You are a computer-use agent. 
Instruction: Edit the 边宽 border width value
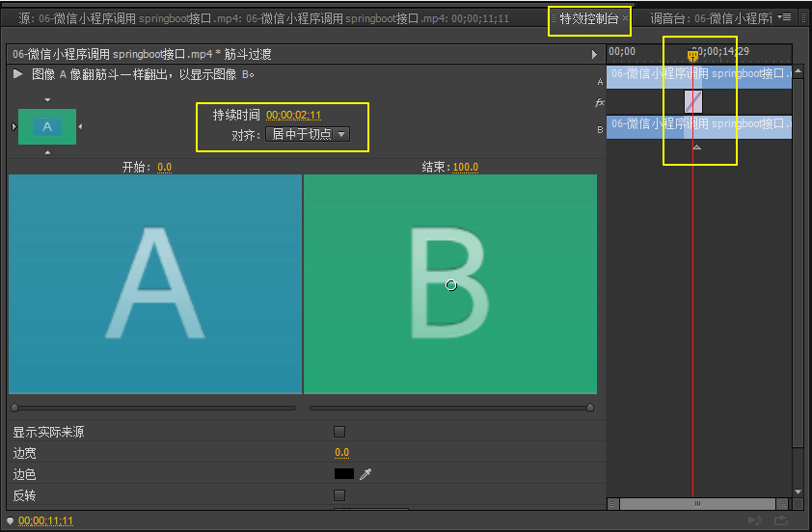341,453
